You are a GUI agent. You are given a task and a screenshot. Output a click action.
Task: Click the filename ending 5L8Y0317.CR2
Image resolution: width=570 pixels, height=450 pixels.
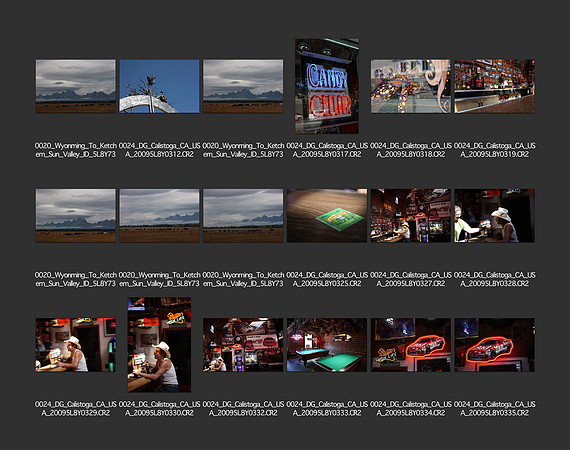coord(327,150)
